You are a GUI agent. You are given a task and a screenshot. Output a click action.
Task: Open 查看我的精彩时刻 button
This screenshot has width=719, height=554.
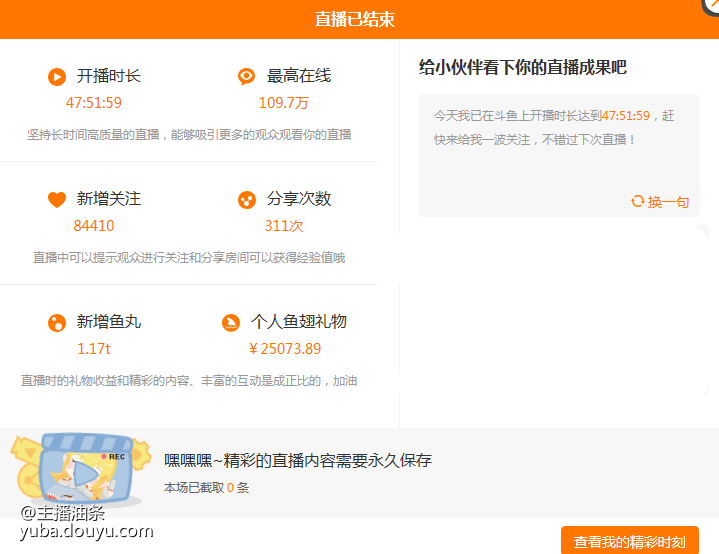[x=630, y=541]
